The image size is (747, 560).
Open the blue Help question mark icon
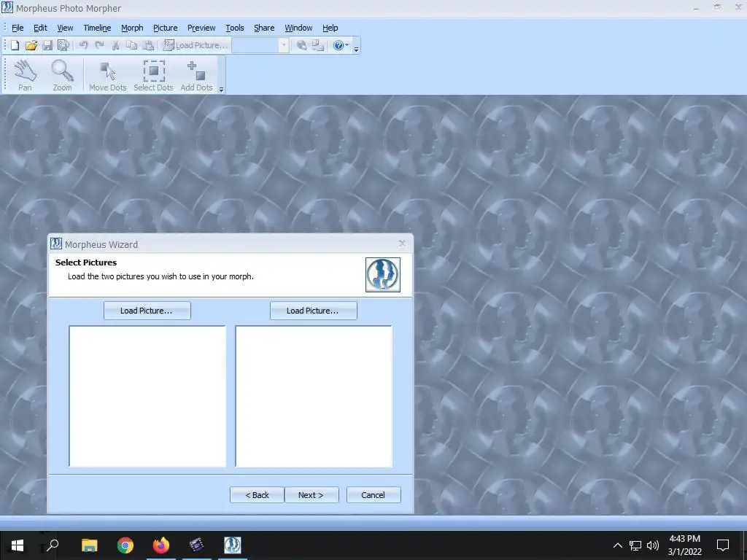point(338,45)
